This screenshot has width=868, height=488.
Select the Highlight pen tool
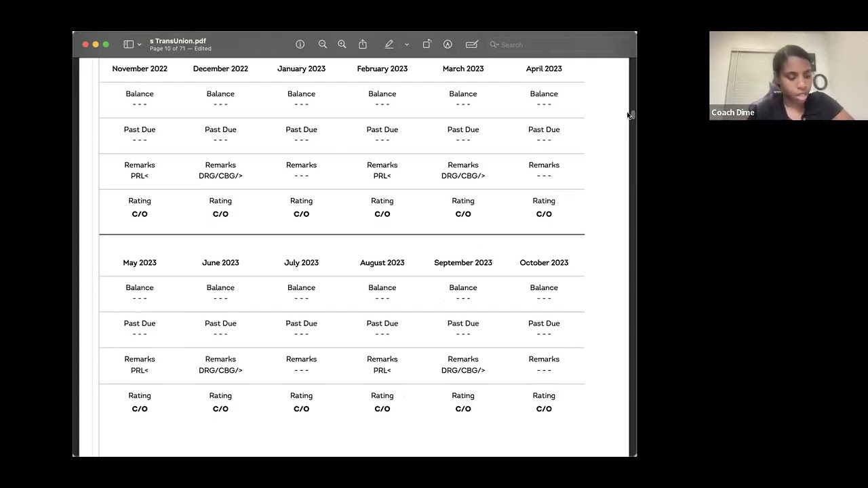click(389, 44)
